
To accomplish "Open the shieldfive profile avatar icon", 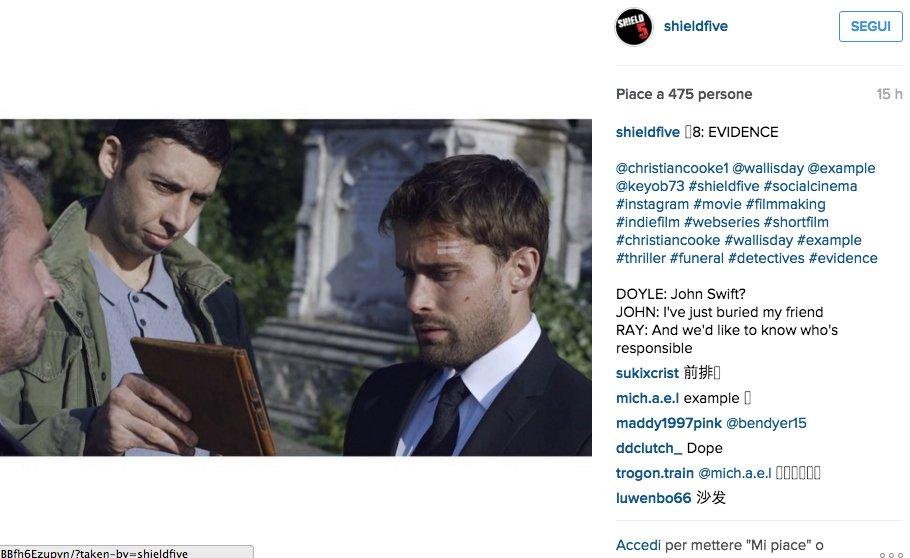I will [633, 27].
